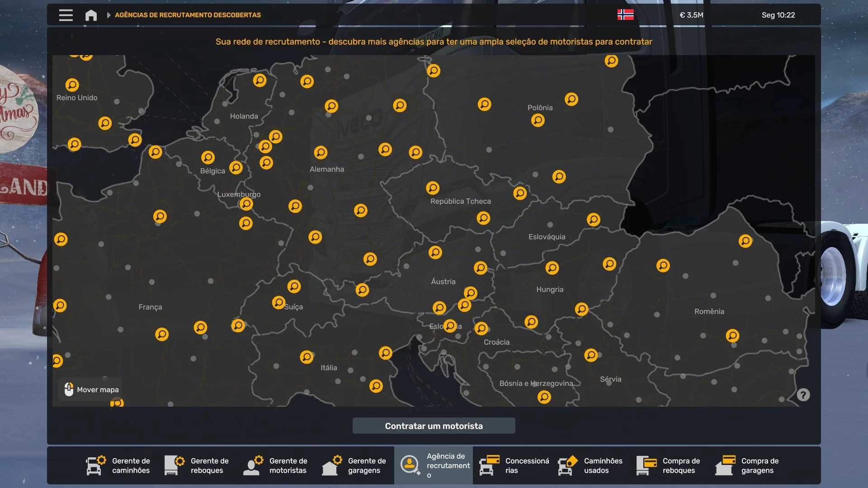The height and width of the screenshot is (488, 868).
Task: Select the recruitment agency marker near Polônia label
Action: click(538, 120)
